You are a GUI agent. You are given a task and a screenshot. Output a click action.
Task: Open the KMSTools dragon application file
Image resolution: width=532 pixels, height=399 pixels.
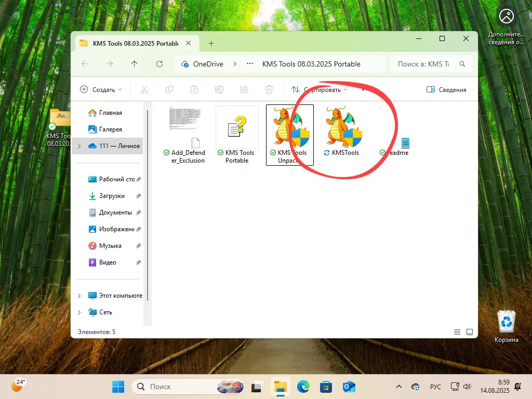pos(342,130)
